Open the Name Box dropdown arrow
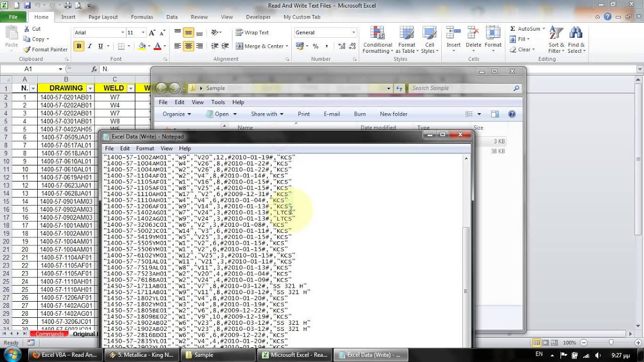The height and width of the screenshot is (362, 644). (60, 69)
